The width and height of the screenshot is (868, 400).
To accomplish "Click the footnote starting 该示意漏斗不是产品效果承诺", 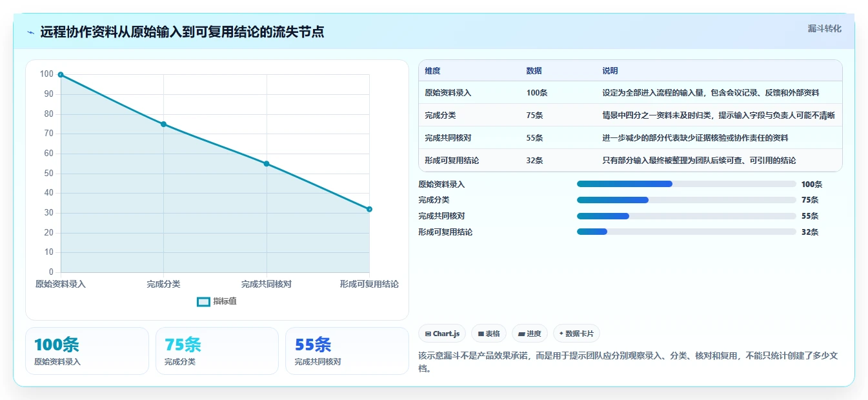I will click(x=628, y=363).
